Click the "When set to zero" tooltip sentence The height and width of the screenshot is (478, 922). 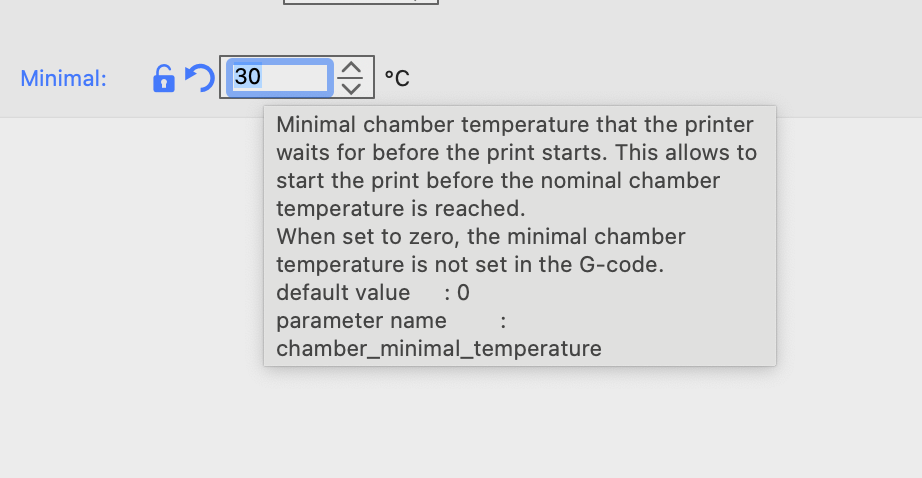(480, 237)
